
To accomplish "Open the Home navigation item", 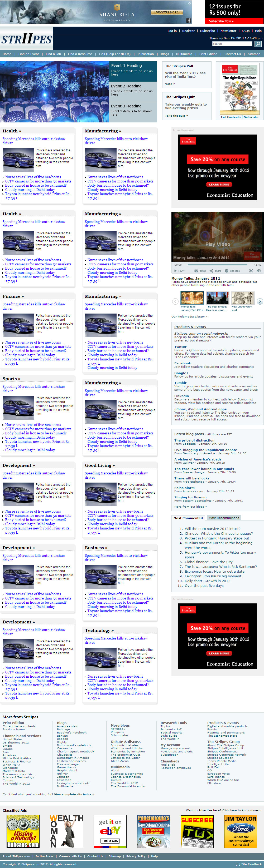I will point(7,54).
